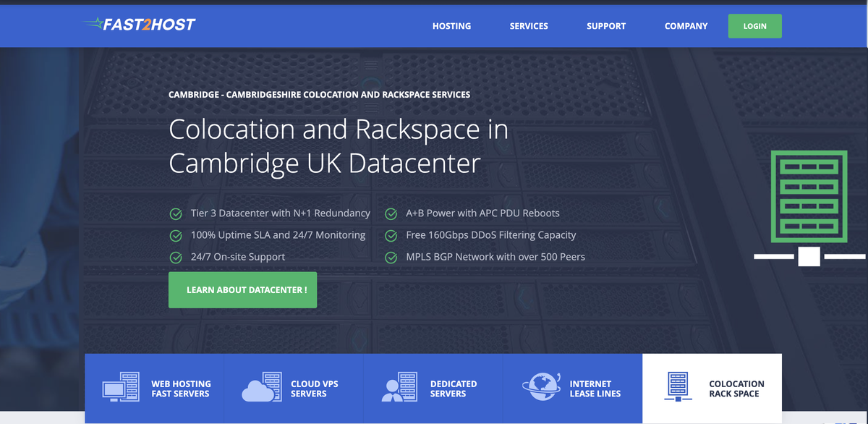This screenshot has height=424, width=868.
Task: Expand the Services navigation menu
Action: coord(529,26)
